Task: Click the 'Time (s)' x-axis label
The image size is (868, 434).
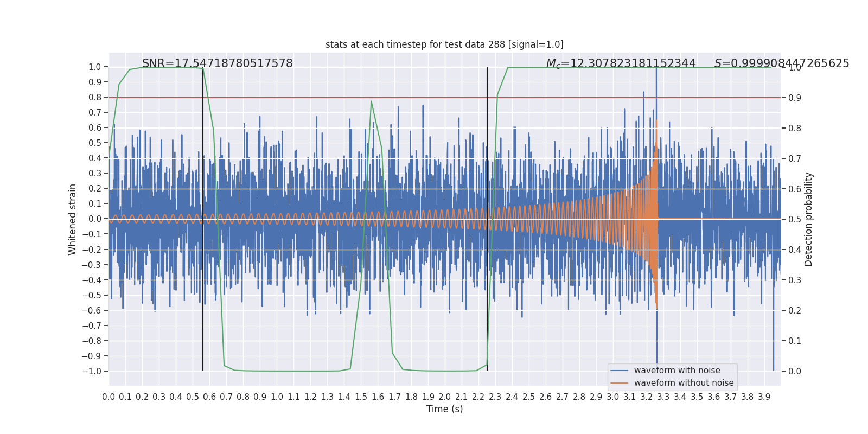Action: point(444,409)
